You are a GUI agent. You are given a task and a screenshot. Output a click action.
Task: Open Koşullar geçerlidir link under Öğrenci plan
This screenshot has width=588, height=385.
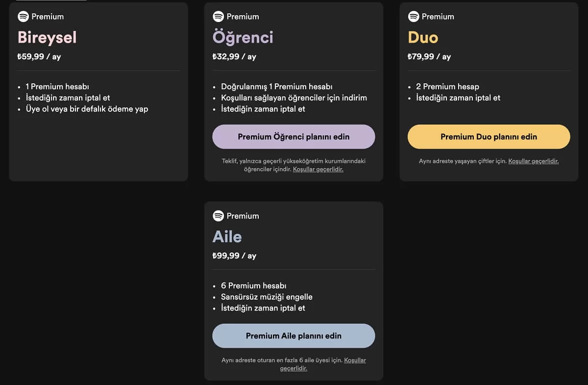tap(318, 169)
